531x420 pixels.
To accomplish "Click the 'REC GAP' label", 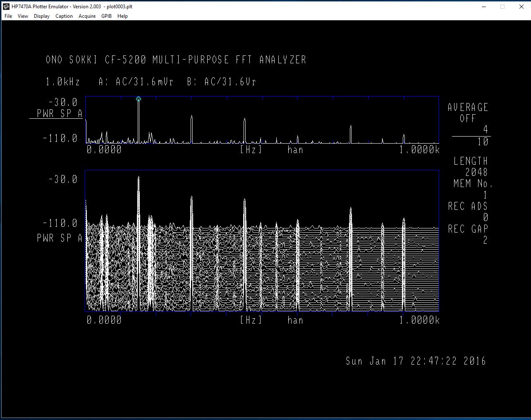I will coord(468,229).
